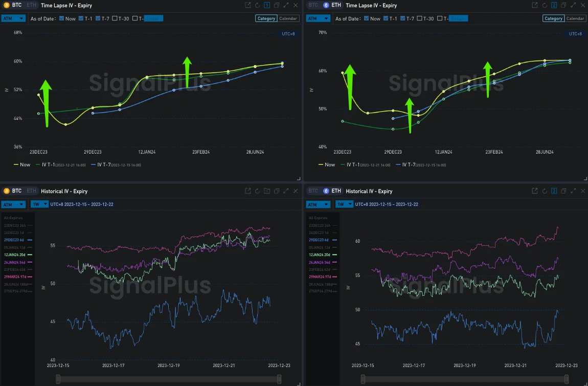Refresh the ETH Historical IV chart
588x386 pixels.
click(x=544, y=191)
